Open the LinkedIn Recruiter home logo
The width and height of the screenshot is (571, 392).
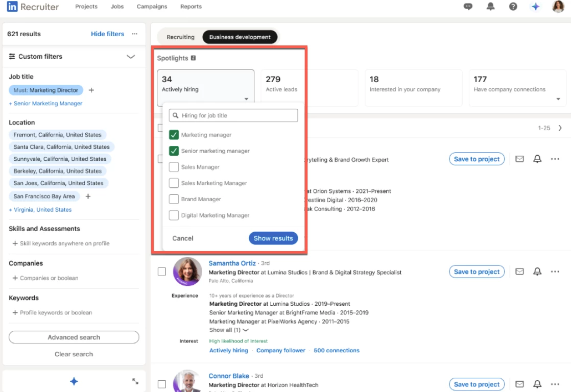coord(33,7)
